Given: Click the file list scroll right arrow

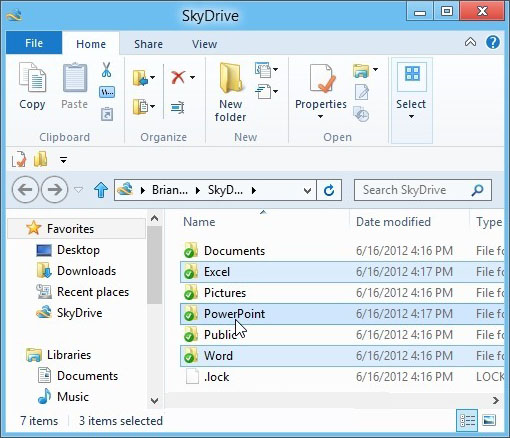Looking at the screenshot, I should pyautogui.click(x=496, y=400).
